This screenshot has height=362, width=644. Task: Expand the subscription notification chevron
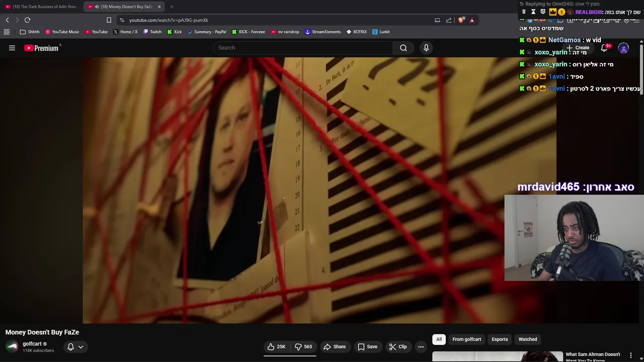pyautogui.click(x=80, y=346)
